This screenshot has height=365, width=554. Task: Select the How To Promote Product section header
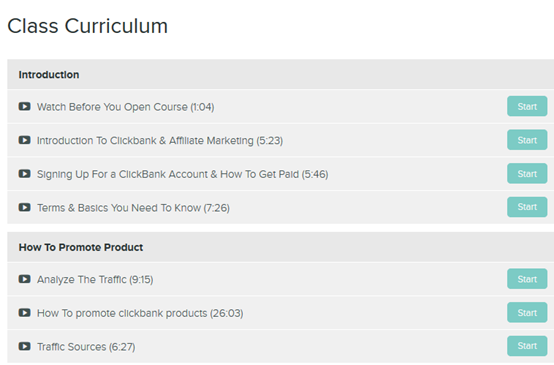(x=281, y=247)
